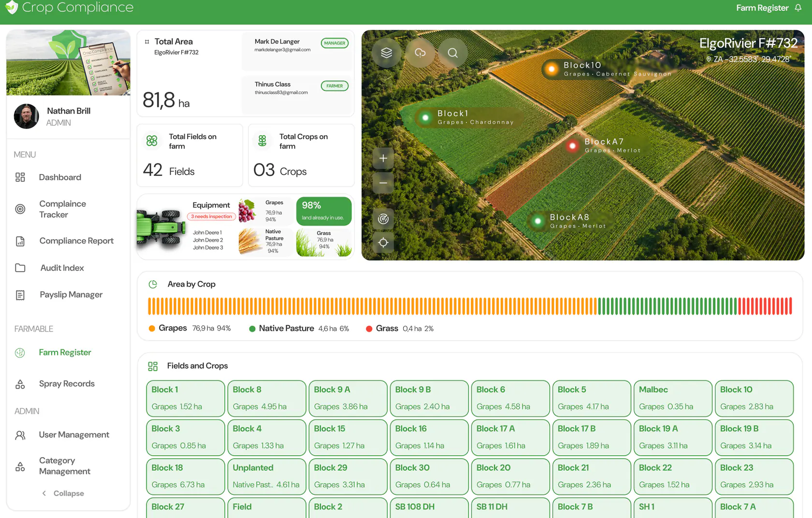The height and width of the screenshot is (518, 812).
Task: Open the Unplanted Native Pasture card
Action: (x=267, y=477)
